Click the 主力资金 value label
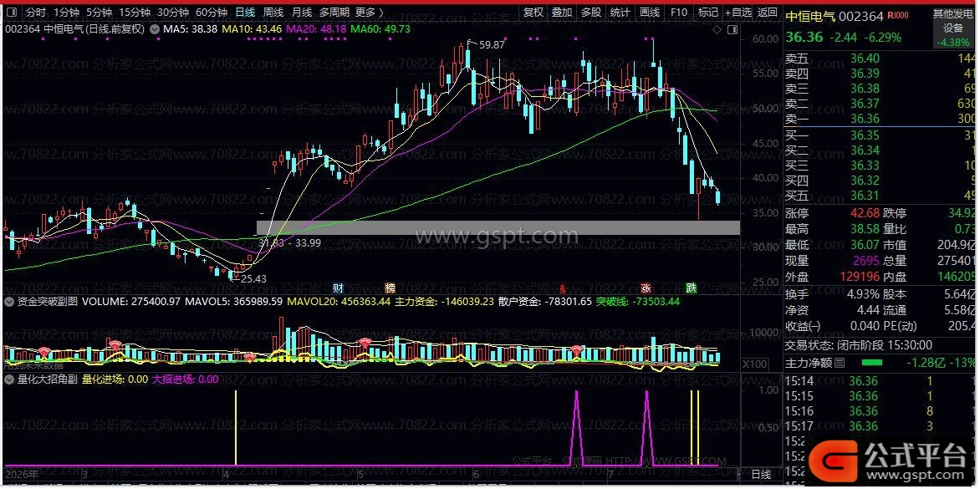Screen dimensions: 980x489 (444, 302)
